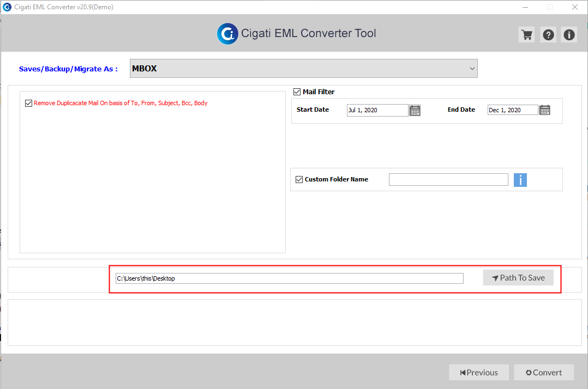Uncheck the Mail Filter checkbox
The height and width of the screenshot is (389, 588).
[x=297, y=92]
